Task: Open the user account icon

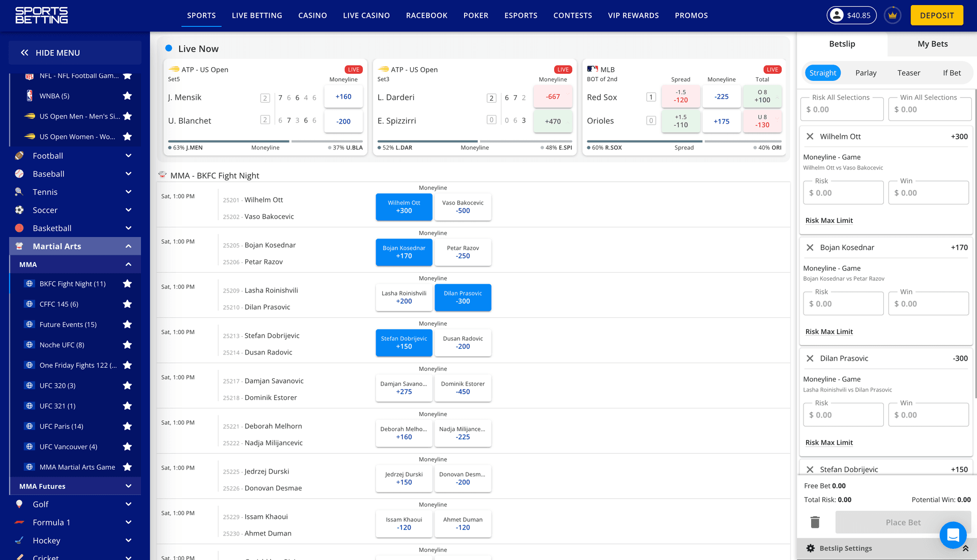Action: click(836, 15)
